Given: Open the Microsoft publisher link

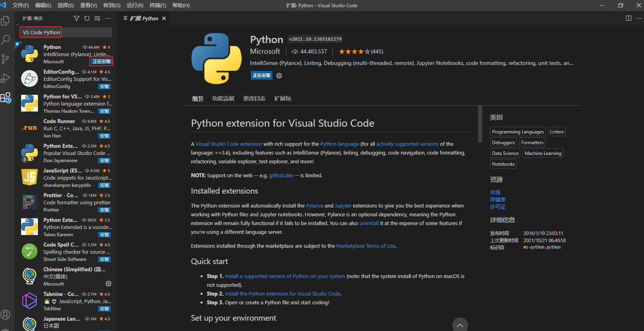Looking at the screenshot, I should (x=265, y=51).
